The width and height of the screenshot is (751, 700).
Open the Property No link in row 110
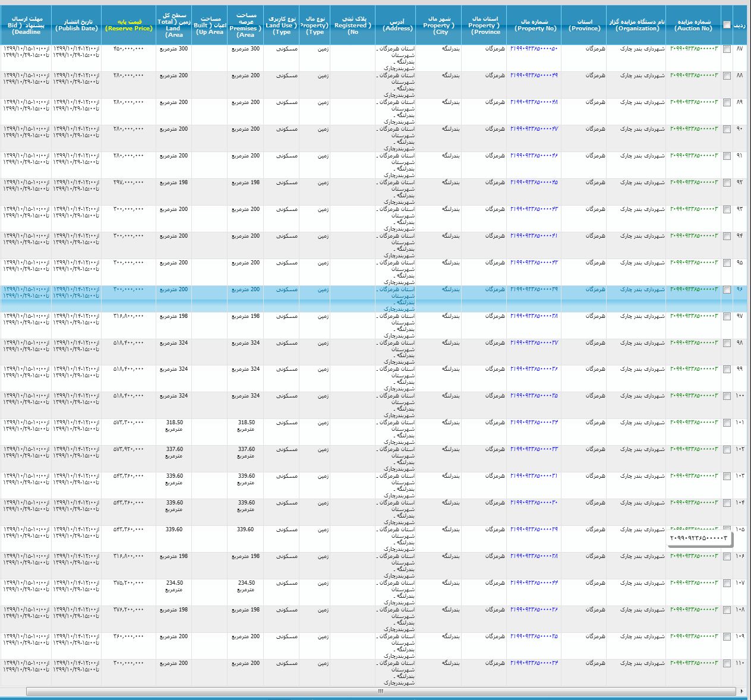click(x=534, y=663)
